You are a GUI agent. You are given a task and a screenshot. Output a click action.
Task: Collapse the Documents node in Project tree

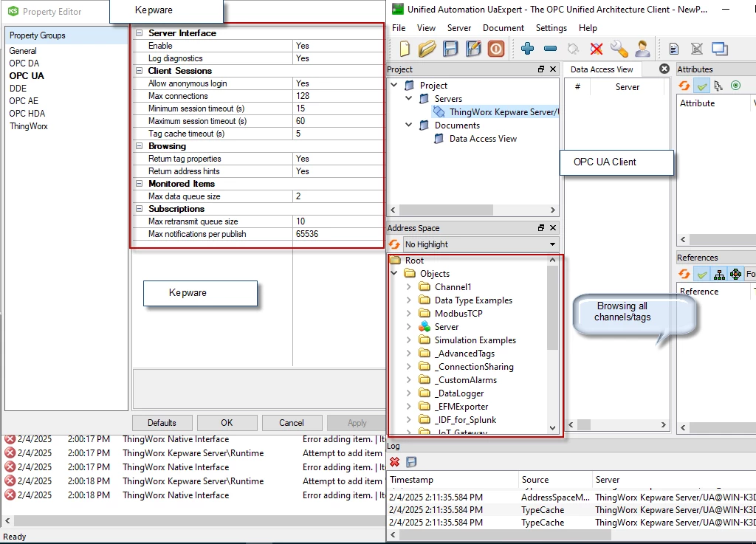click(x=409, y=125)
